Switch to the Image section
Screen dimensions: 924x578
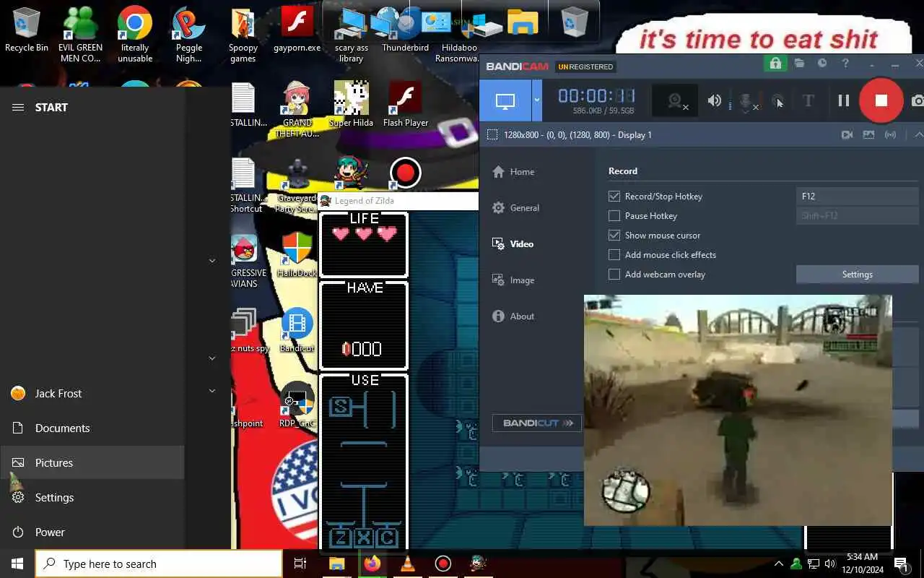click(513, 280)
